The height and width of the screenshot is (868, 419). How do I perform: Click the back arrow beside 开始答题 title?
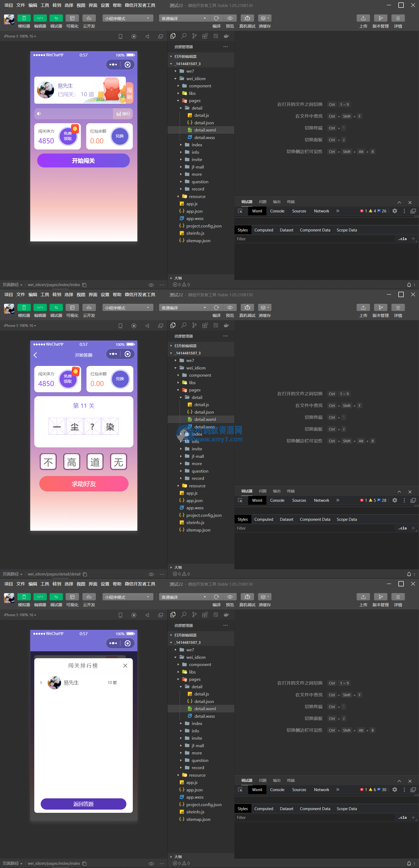pos(35,355)
